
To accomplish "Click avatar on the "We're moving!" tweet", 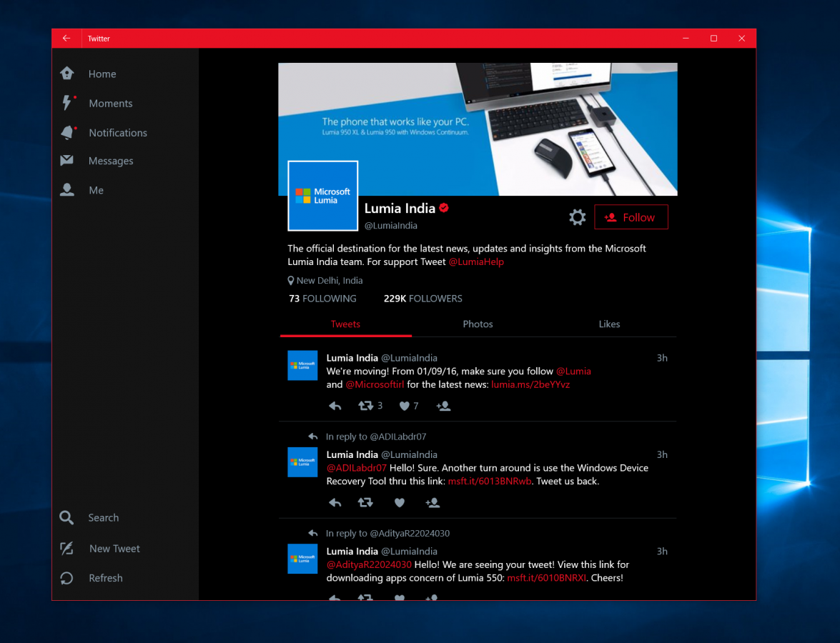I will click(302, 365).
